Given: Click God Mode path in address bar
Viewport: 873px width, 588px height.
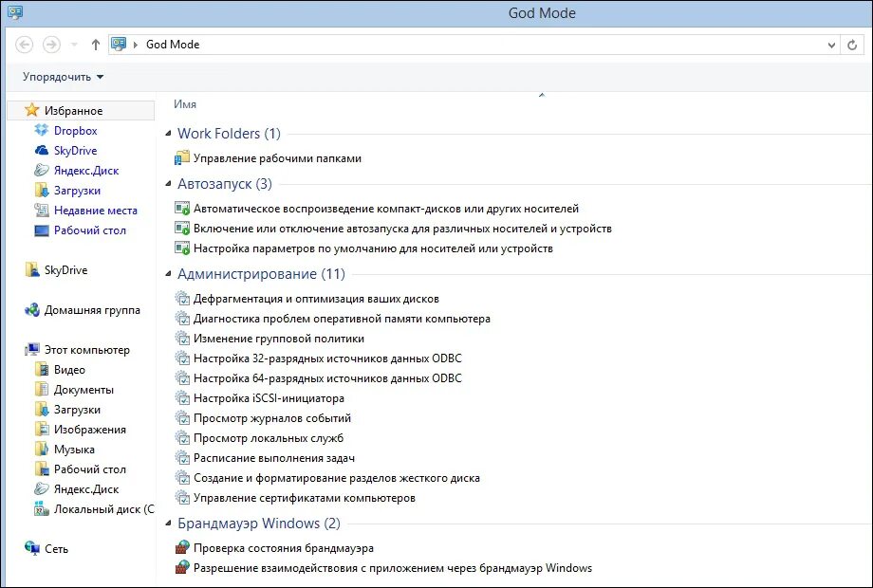Looking at the screenshot, I should pos(173,45).
